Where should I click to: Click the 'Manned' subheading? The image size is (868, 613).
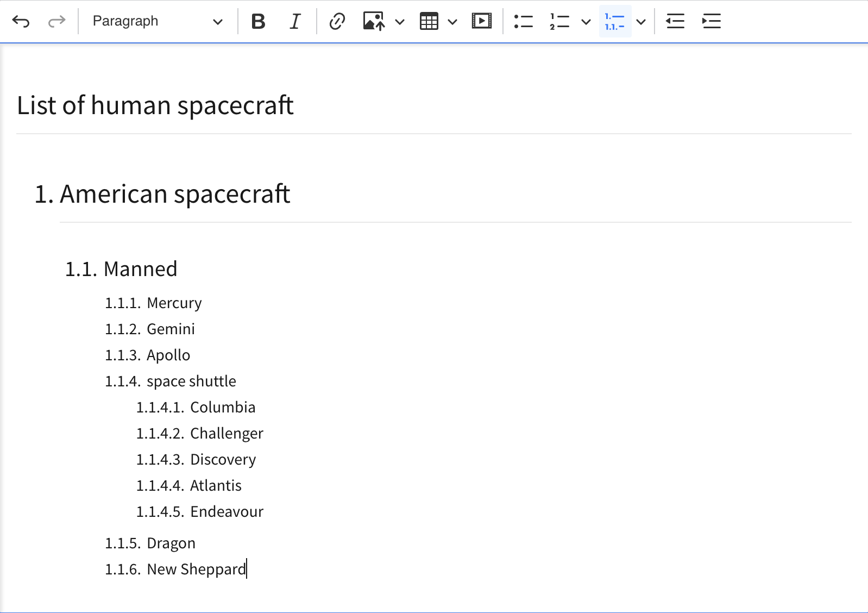(141, 269)
